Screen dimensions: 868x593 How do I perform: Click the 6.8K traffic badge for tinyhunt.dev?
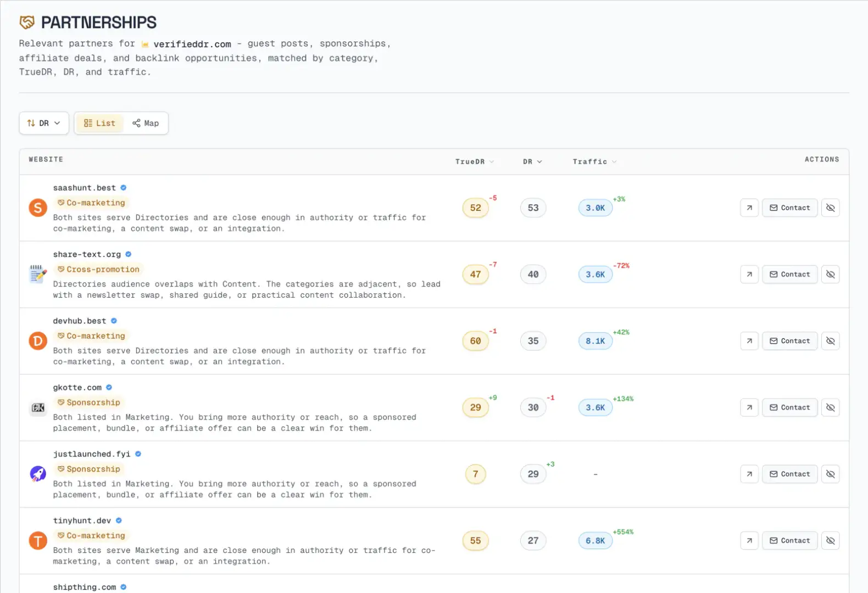click(x=595, y=541)
